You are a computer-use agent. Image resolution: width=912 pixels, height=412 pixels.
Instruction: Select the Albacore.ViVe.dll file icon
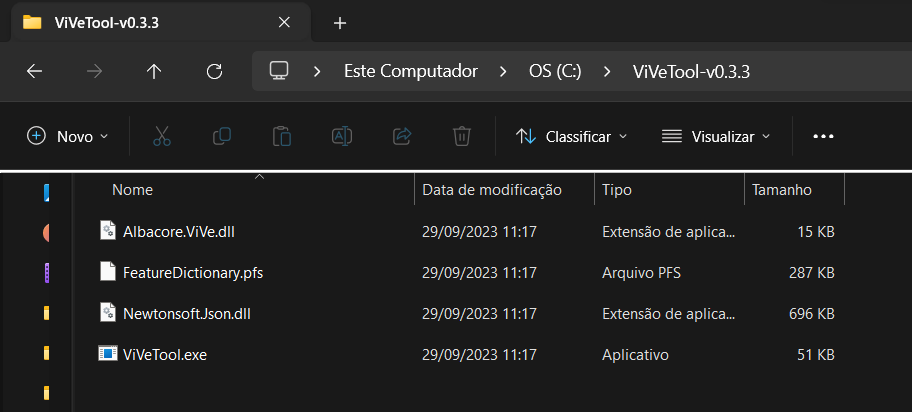click(x=108, y=232)
